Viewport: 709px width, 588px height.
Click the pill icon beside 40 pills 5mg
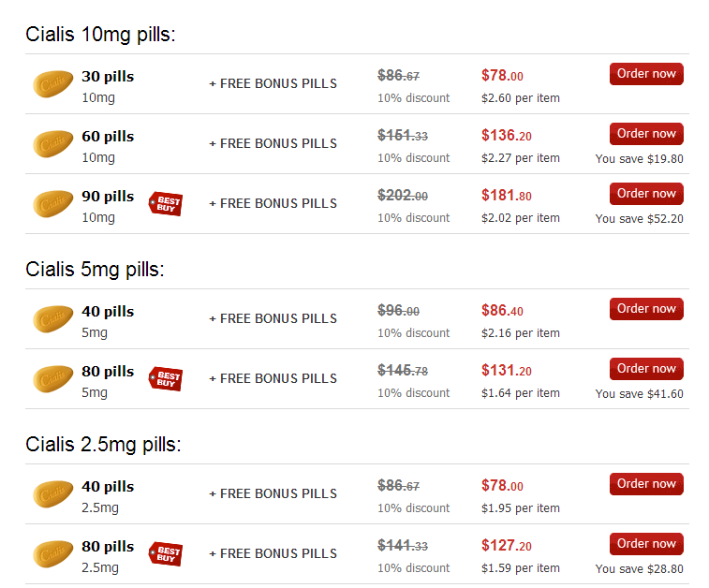(52, 318)
